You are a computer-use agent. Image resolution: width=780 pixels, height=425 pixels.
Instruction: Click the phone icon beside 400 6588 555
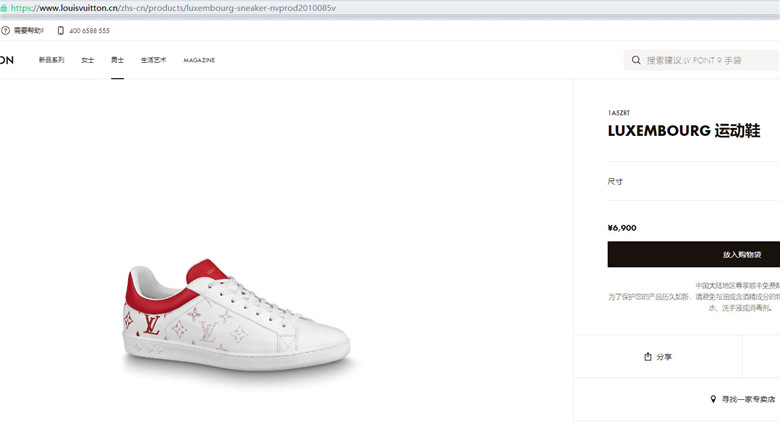pos(61,30)
